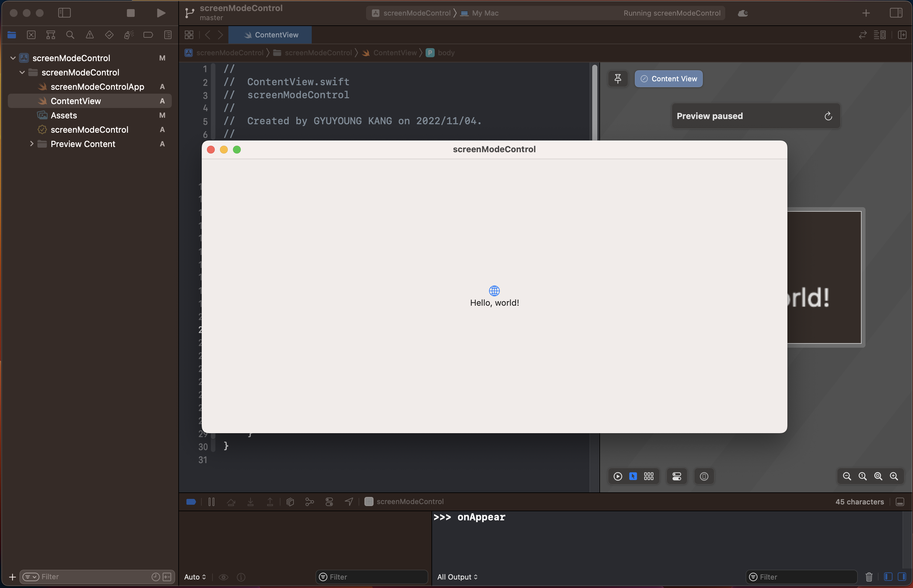Open Debug View Hierarchy icon
The width and height of the screenshot is (913, 588).
point(290,502)
